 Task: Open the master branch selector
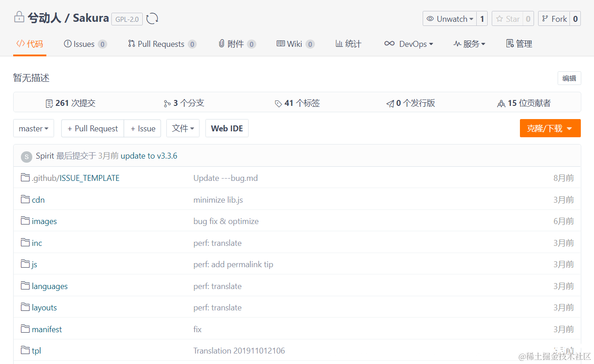(x=34, y=129)
